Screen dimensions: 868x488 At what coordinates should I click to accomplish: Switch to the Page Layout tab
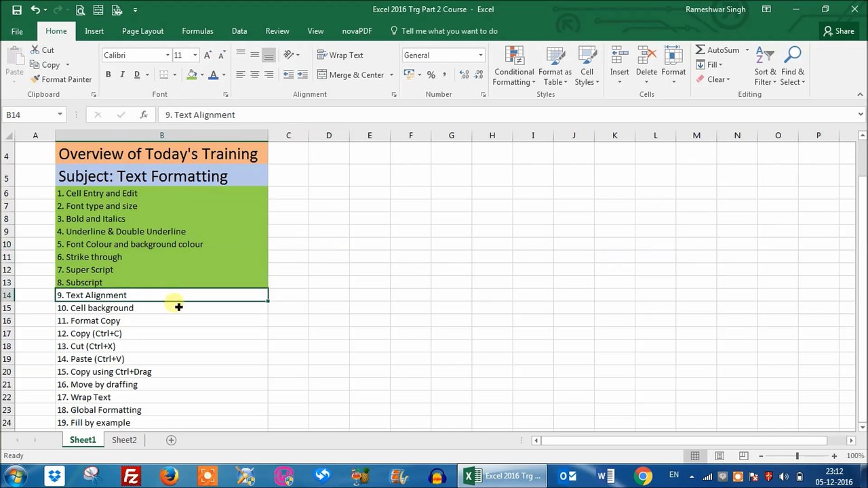point(142,31)
